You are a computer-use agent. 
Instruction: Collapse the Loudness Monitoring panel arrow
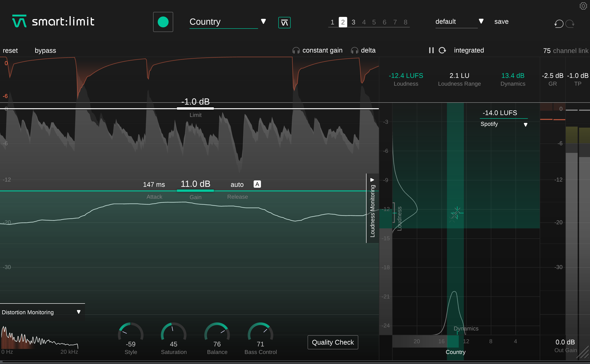tap(372, 180)
